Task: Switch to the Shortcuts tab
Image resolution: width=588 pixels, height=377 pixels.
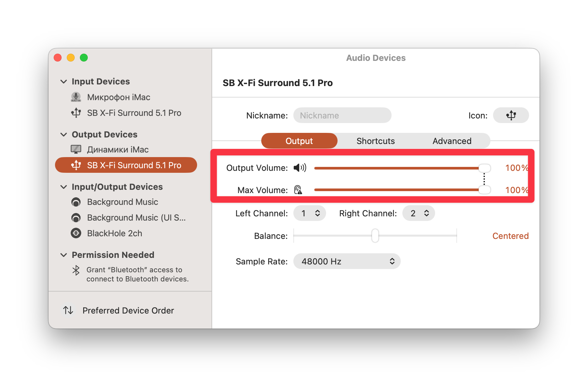Action: [x=376, y=141]
